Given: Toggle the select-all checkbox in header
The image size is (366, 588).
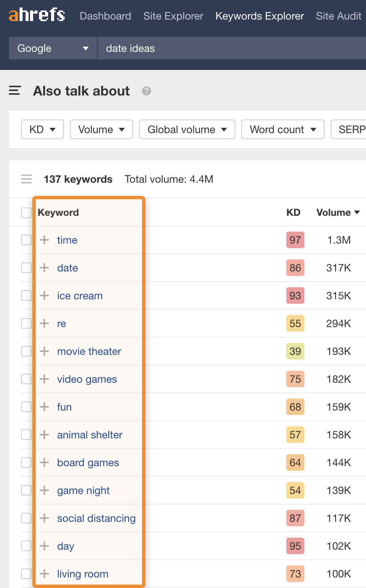Looking at the screenshot, I should point(26,212).
